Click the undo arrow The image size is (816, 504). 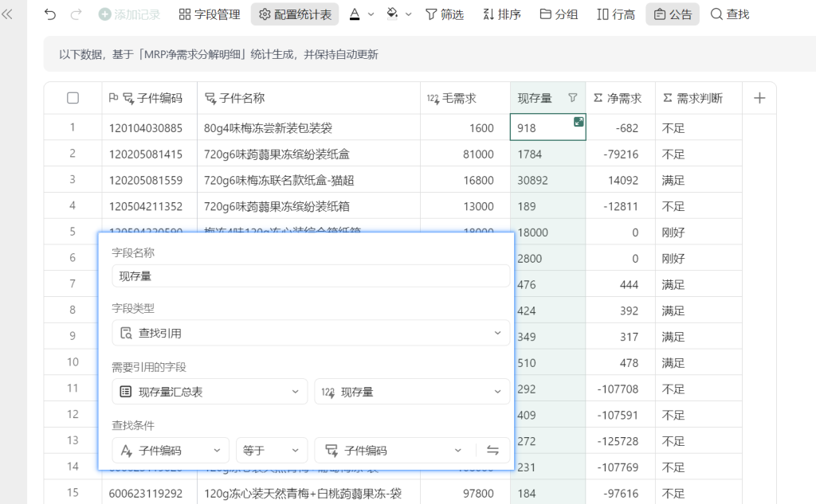coord(50,14)
